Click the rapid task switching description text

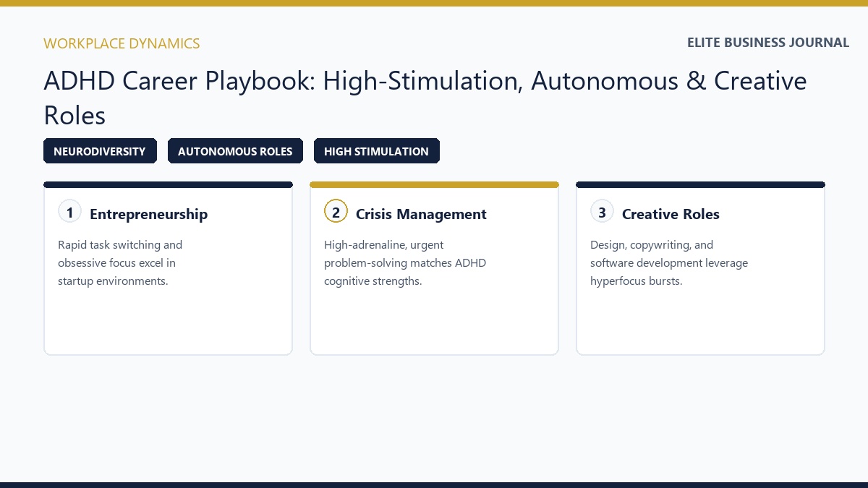120,262
